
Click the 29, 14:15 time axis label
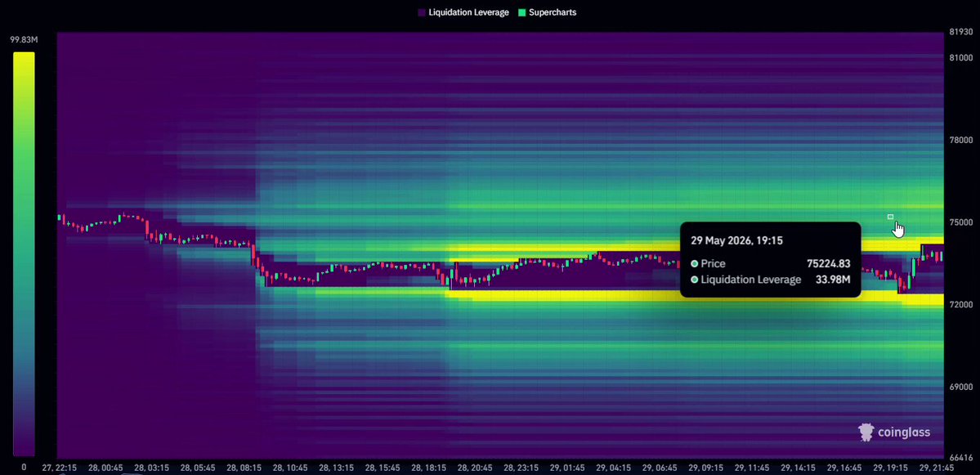(x=799, y=468)
